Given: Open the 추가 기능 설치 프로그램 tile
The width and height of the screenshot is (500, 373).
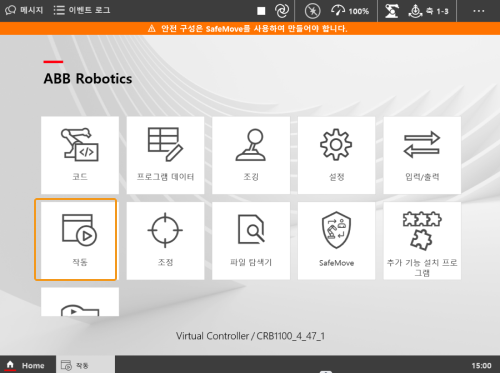Looking at the screenshot, I should tap(422, 241).
